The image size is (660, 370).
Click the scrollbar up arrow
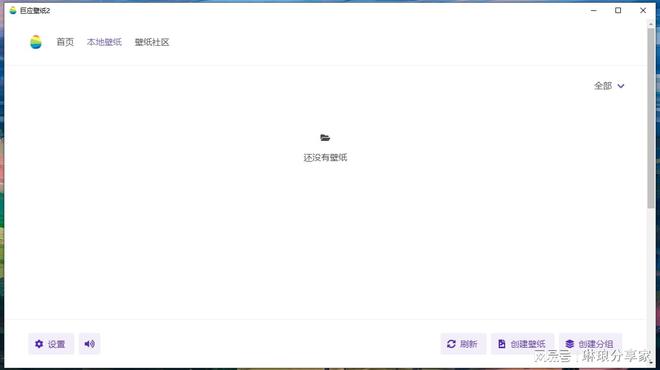tap(651, 24)
